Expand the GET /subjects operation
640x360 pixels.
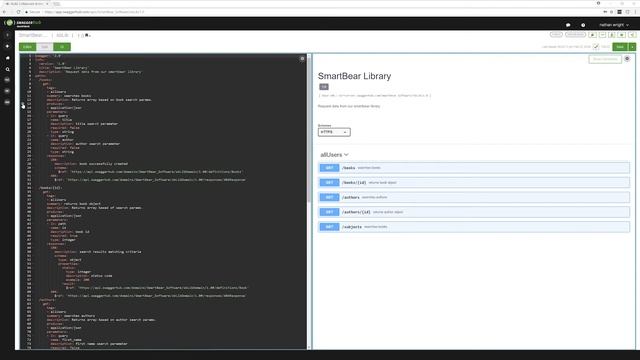[x=474, y=227]
